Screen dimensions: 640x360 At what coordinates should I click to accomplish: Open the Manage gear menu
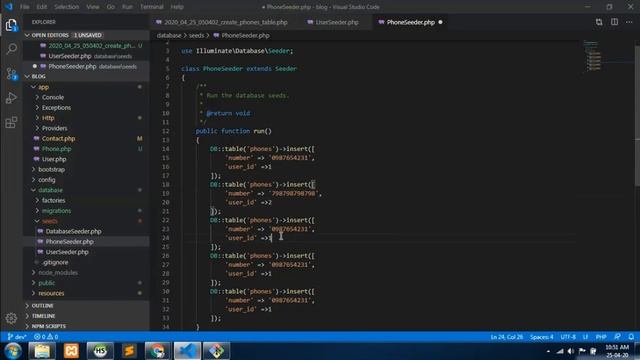pos(11,318)
